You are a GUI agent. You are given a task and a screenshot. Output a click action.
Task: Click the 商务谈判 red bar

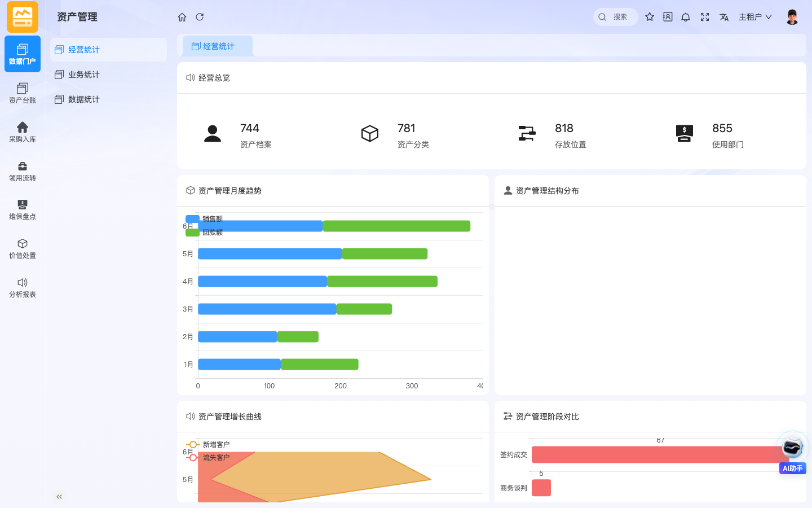tap(541, 488)
